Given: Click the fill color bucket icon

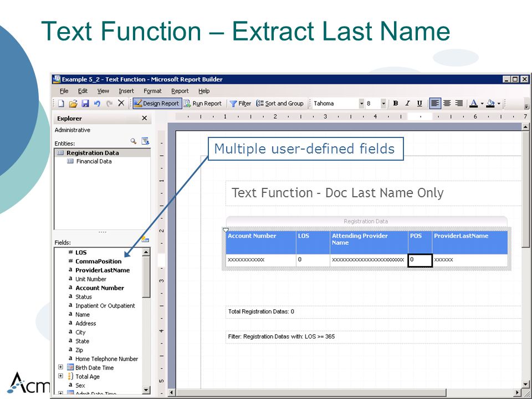Looking at the screenshot, I should click(x=490, y=104).
